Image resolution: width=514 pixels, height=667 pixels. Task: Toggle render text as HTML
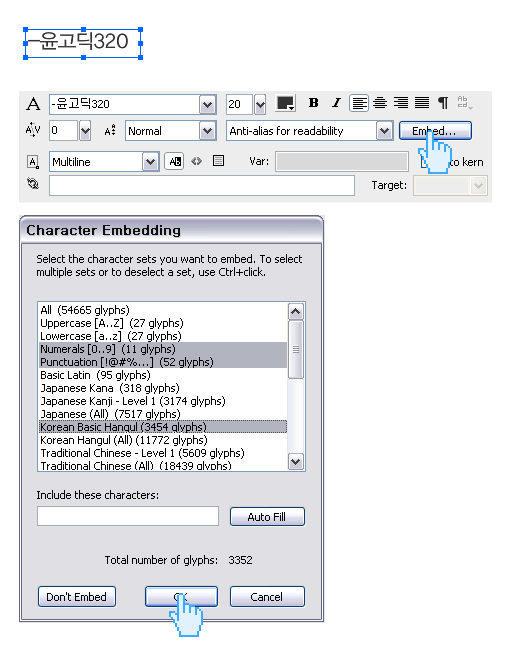pyautogui.click(x=196, y=161)
